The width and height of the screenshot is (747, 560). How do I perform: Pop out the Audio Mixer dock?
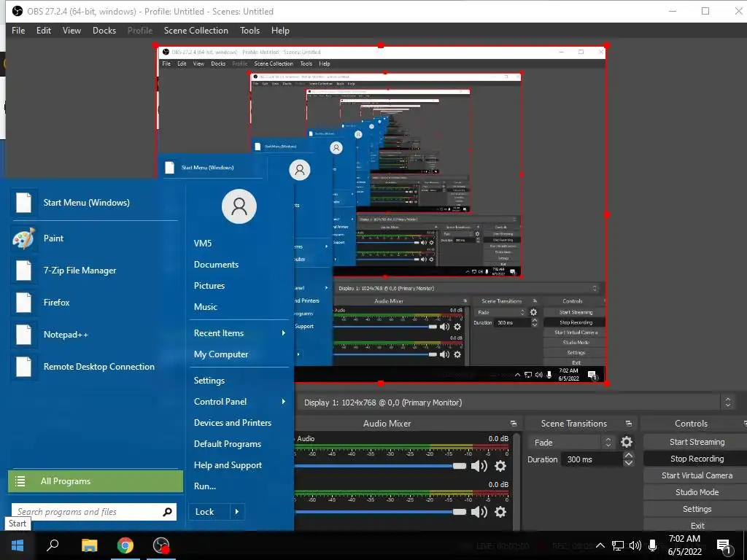pos(513,424)
